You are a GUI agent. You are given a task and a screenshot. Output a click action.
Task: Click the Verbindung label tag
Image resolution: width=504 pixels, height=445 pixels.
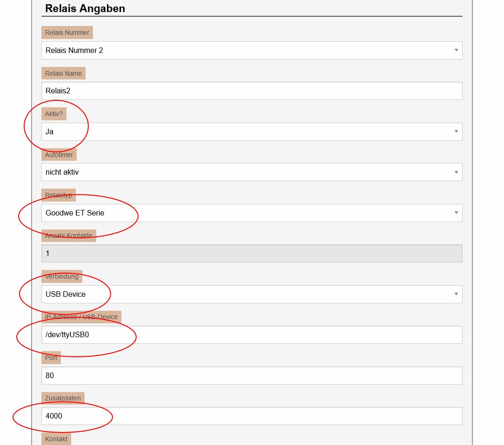click(61, 277)
